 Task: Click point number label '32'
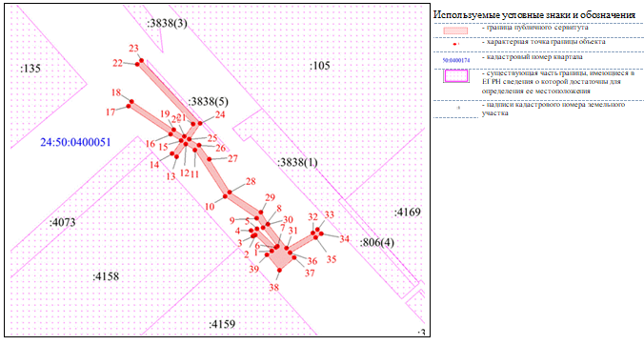[x=313, y=217]
